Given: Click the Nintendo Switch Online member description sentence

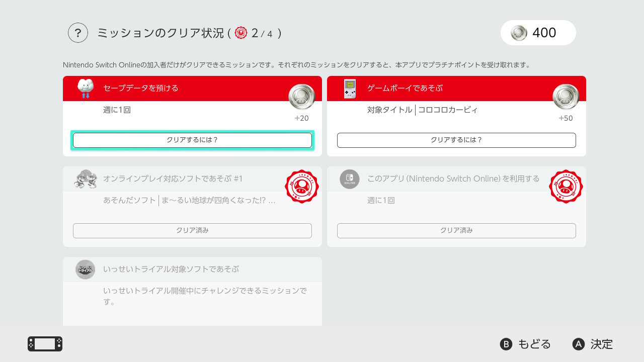Looking at the screenshot, I should click(297, 65).
